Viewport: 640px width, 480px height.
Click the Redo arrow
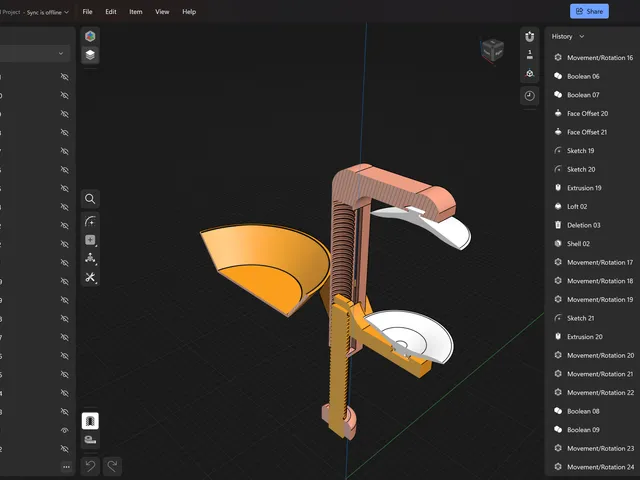[113, 466]
